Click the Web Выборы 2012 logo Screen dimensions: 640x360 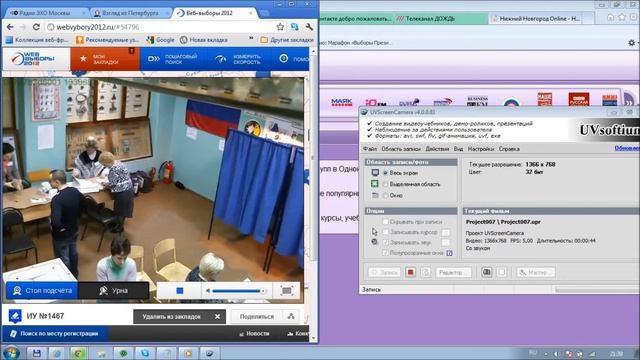[33, 59]
